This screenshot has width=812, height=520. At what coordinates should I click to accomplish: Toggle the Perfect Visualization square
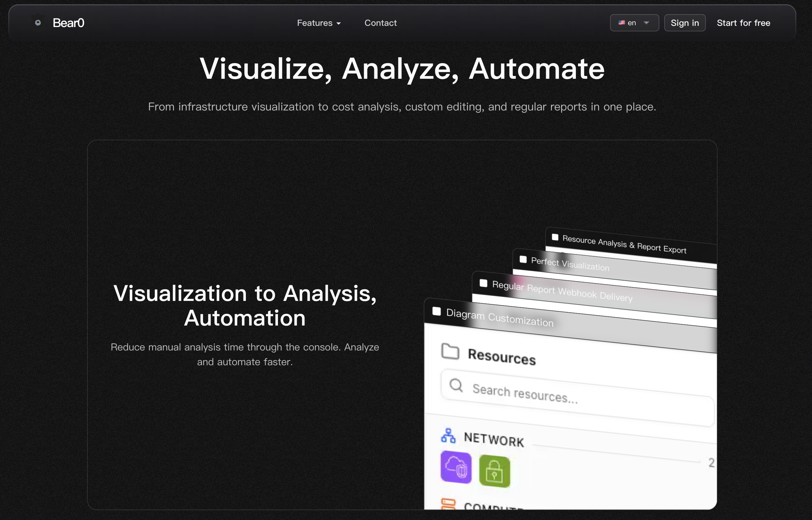pos(523,259)
